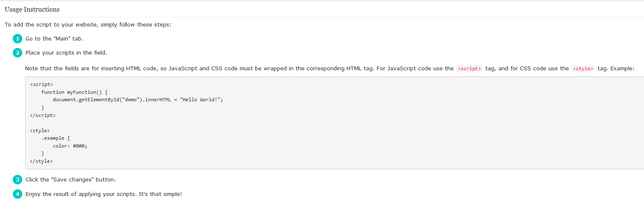This screenshot has height=205, width=644.
Task: Click the Usage Instructions panel heading
Action: 32,10
